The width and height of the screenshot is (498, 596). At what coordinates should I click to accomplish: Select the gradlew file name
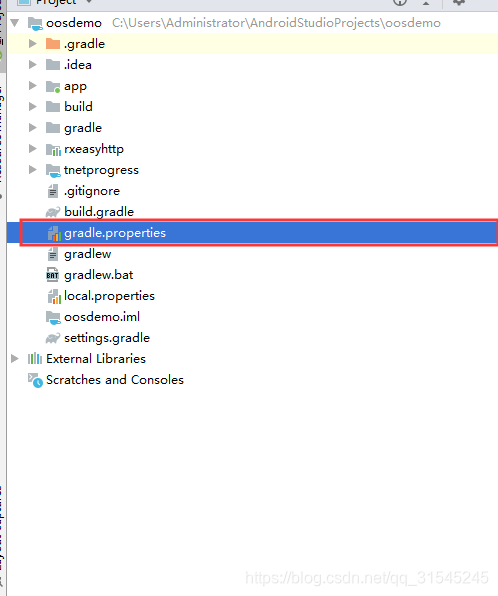[87, 254]
